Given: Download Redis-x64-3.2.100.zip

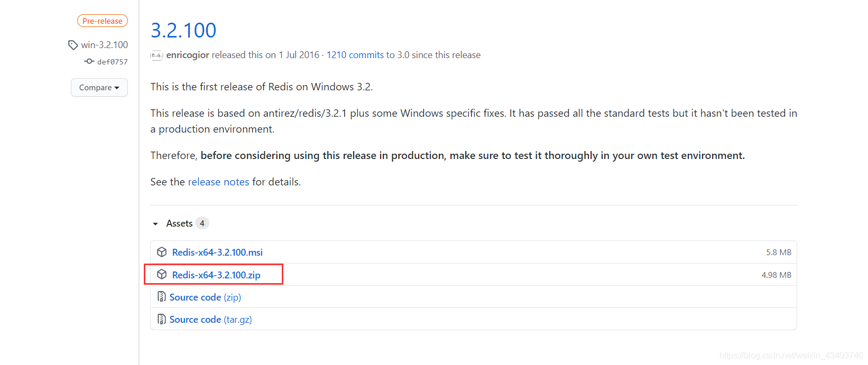Looking at the screenshot, I should point(216,275).
